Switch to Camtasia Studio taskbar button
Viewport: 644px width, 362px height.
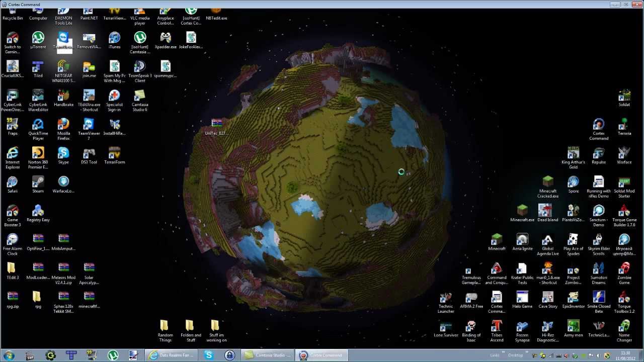267,355
